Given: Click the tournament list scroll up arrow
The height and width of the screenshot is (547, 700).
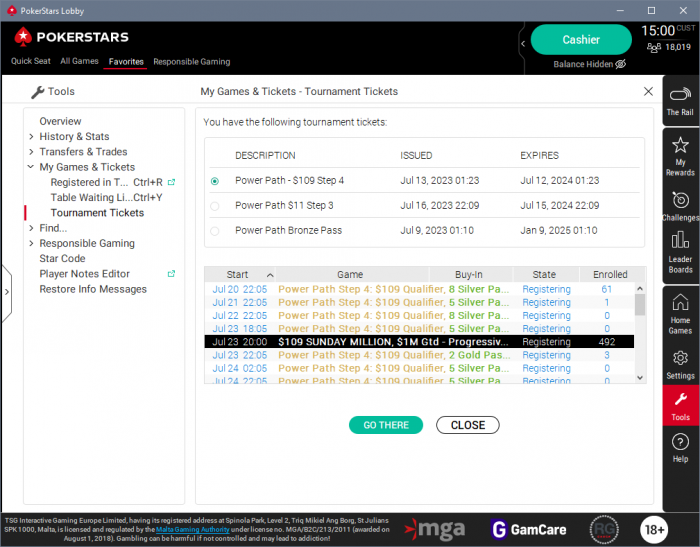Looking at the screenshot, I should coord(640,288).
